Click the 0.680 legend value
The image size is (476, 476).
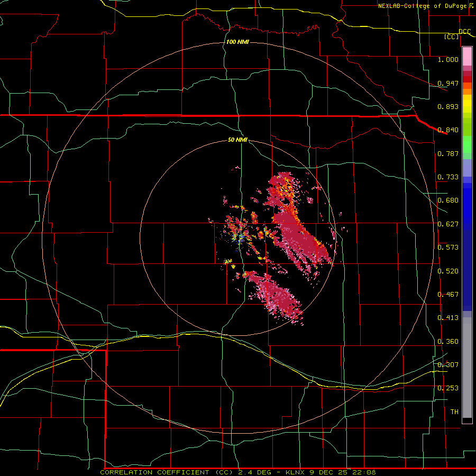click(x=448, y=200)
